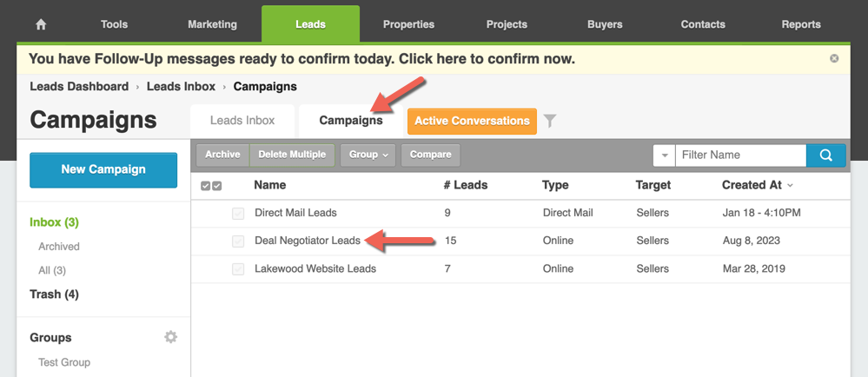This screenshot has height=377, width=868.
Task: Check the Direct Mail Leads row checkbox
Action: pos(238,214)
